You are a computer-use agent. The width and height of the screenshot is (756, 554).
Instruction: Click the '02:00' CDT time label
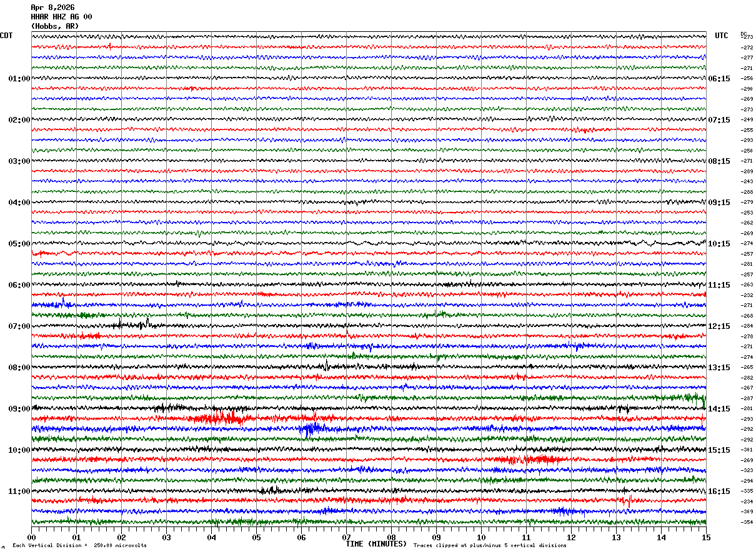[x=19, y=120]
